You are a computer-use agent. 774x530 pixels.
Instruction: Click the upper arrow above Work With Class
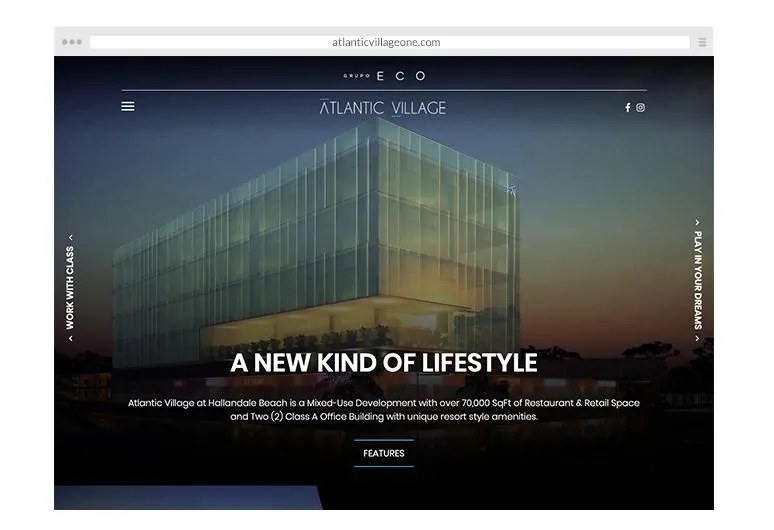click(x=71, y=238)
